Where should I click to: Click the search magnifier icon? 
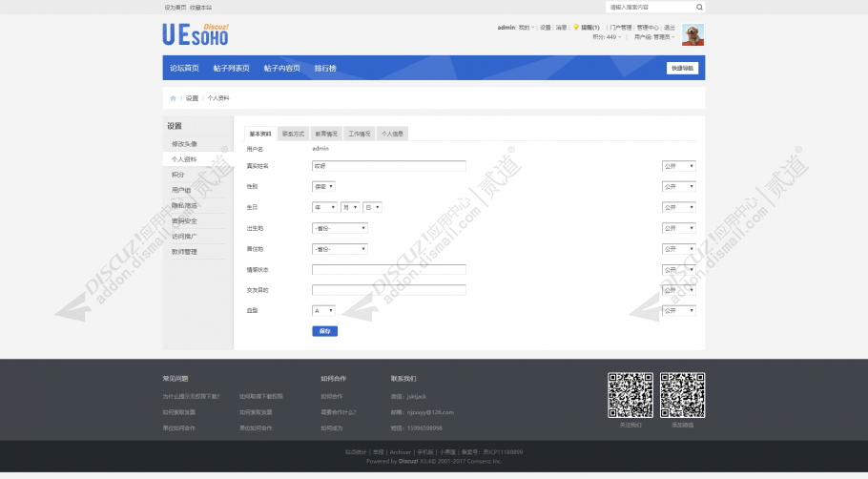699,8
